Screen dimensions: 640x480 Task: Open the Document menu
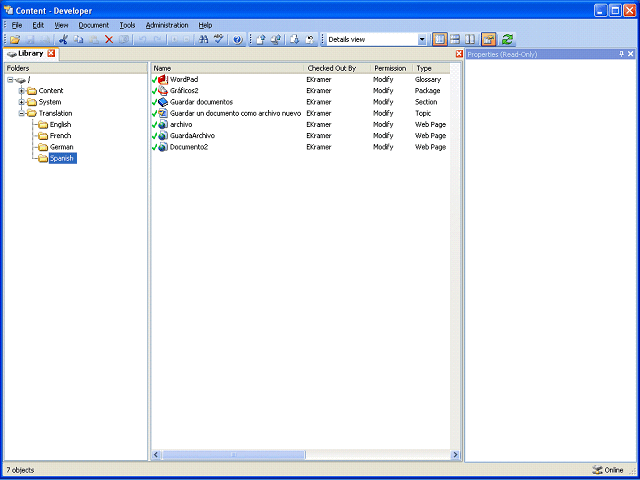click(93, 25)
